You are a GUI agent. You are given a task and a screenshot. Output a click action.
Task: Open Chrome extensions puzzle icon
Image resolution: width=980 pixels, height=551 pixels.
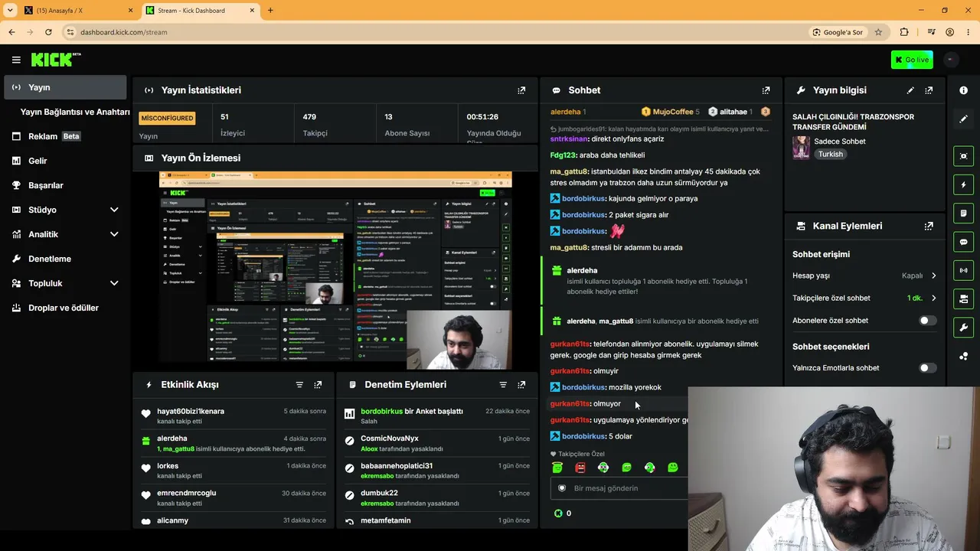point(904,32)
